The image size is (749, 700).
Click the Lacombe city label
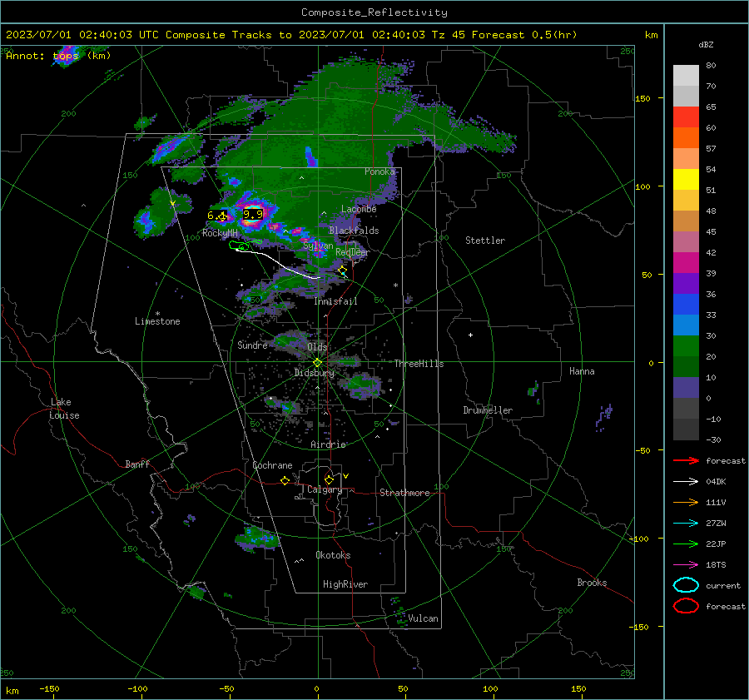[x=359, y=209]
